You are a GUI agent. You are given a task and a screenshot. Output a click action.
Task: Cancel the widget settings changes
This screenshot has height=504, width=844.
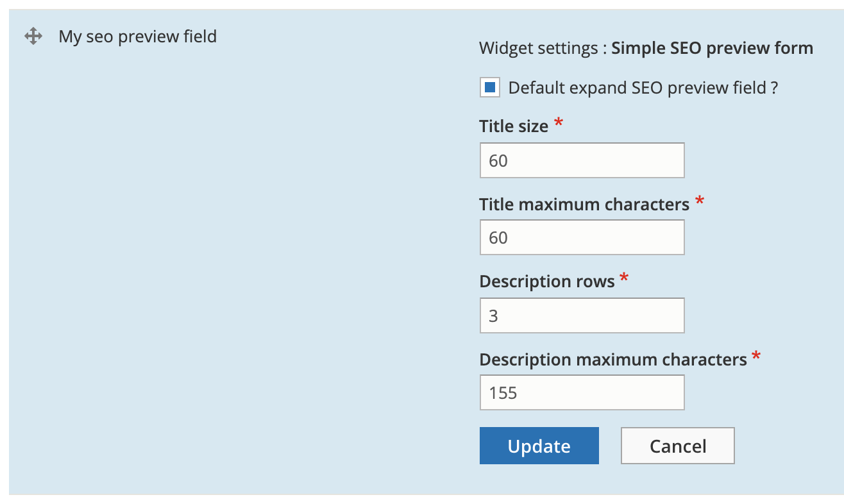pos(677,445)
